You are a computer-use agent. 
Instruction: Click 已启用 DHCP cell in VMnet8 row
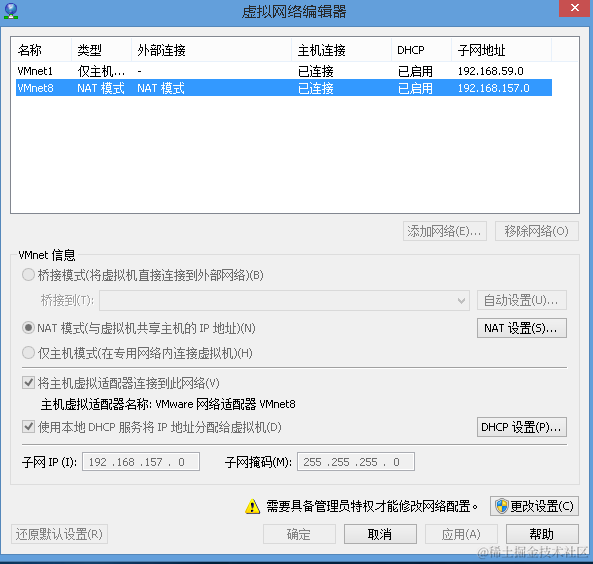pos(415,88)
